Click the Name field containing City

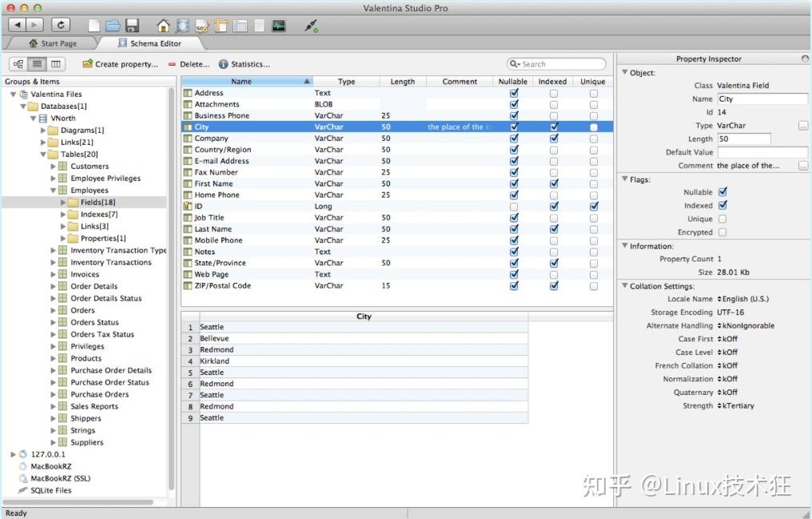(x=762, y=99)
